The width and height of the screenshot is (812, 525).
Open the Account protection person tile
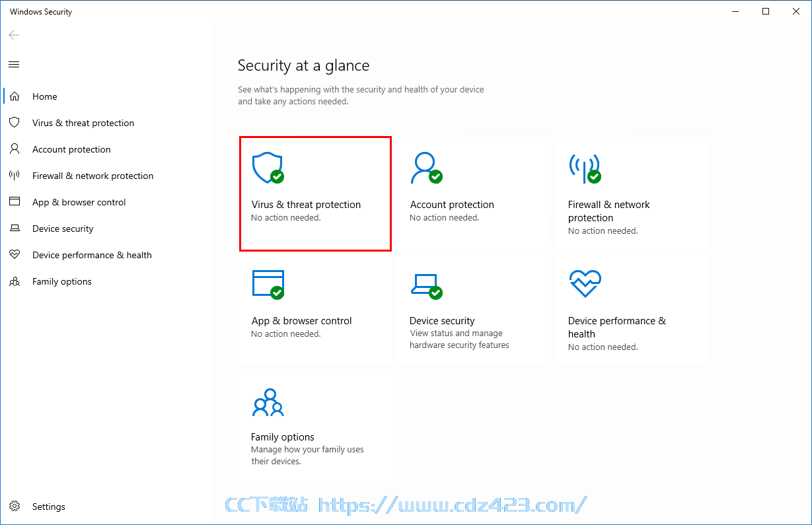(473, 193)
